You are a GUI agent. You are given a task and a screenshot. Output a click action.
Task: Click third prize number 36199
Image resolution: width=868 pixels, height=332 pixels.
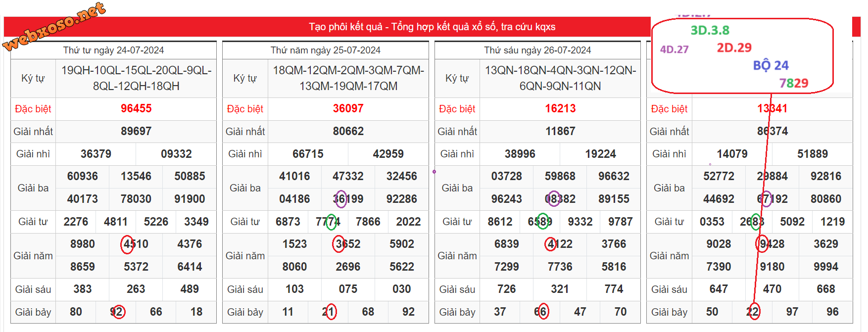(x=348, y=199)
